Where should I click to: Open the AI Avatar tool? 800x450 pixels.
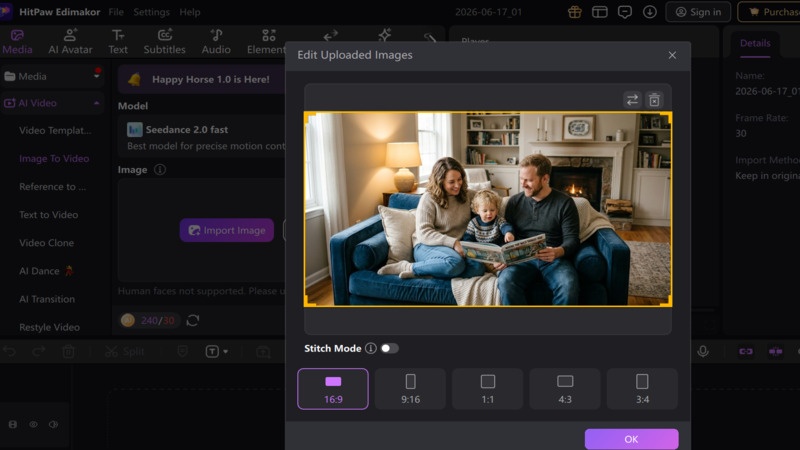tap(70, 42)
